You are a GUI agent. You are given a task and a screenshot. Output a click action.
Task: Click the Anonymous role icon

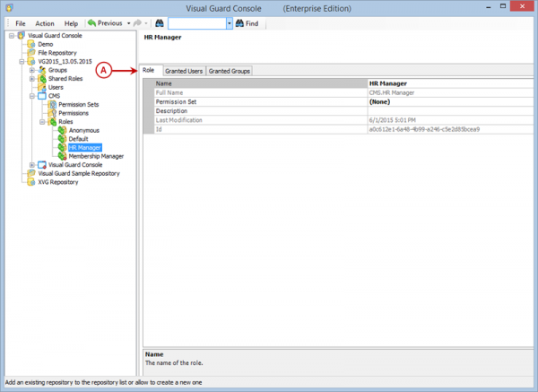[62, 130]
